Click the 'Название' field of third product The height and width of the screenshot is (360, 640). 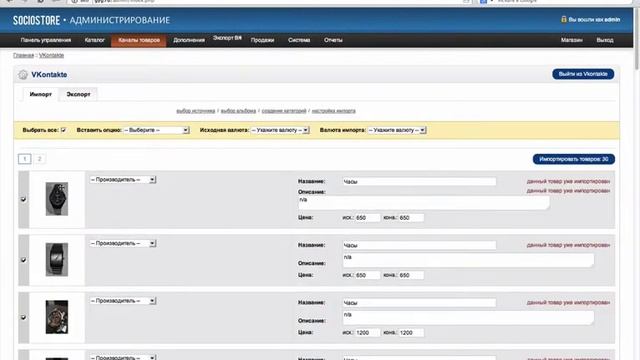point(419,303)
